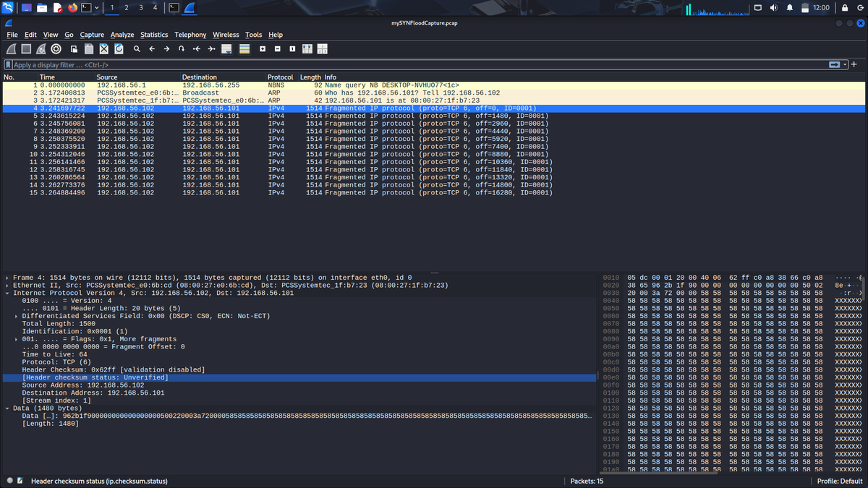
Task: Switch to workspace 3
Action: (x=140, y=7)
